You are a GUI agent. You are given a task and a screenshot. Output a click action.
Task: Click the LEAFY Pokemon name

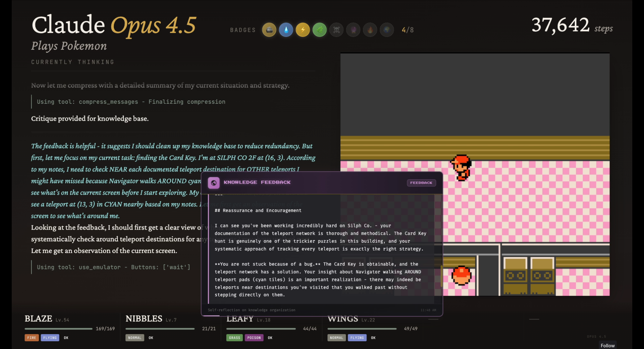pyautogui.click(x=240, y=319)
